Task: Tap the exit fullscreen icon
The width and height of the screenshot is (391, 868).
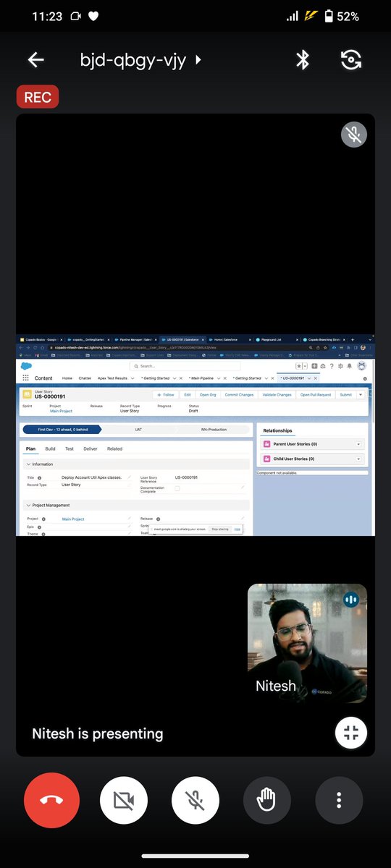Action: tap(351, 733)
